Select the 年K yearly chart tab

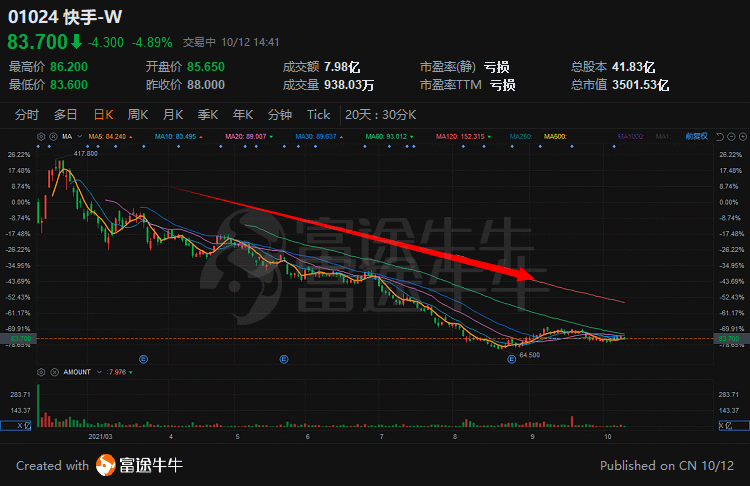tap(243, 115)
